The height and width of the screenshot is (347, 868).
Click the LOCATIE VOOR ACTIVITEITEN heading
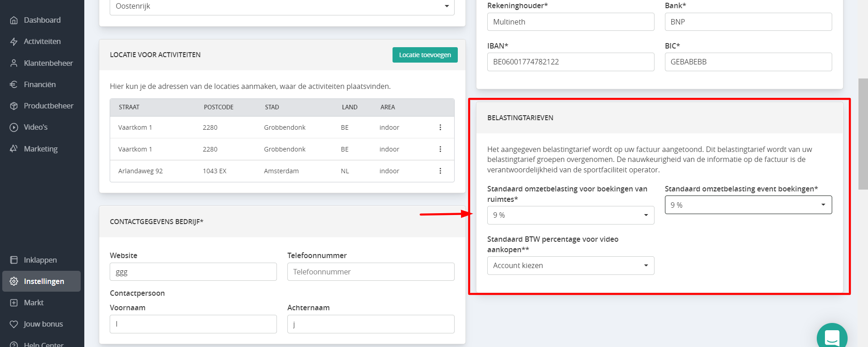[x=155, y=55]
